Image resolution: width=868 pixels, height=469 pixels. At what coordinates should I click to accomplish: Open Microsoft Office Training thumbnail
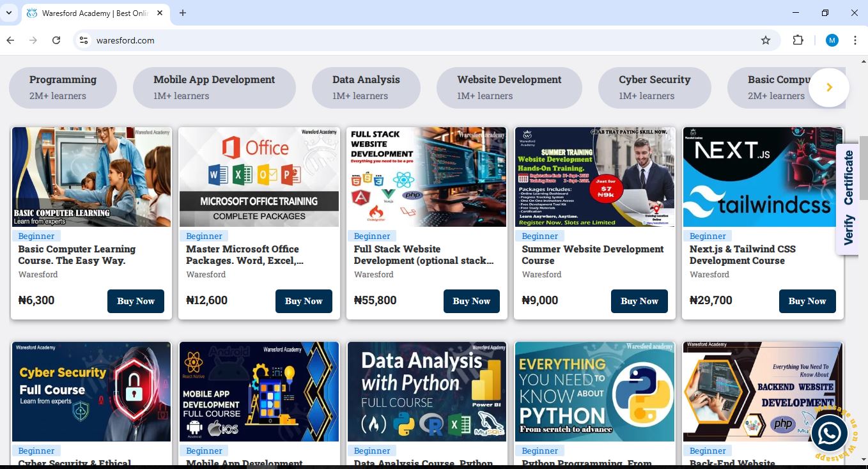(x=259, y=177)
